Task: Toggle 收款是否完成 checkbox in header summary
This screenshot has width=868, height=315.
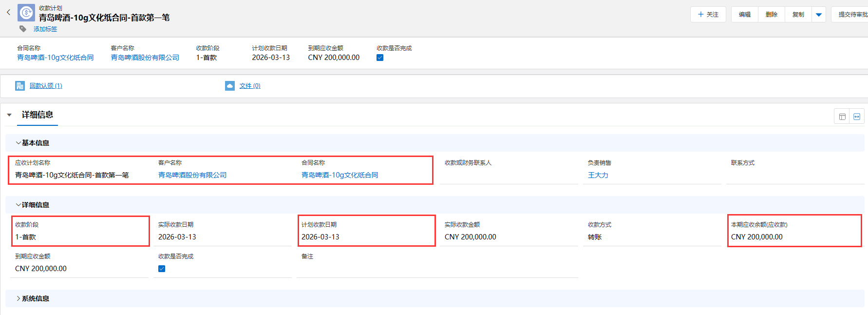Action: pyautogui.click(x=380, y=58)
